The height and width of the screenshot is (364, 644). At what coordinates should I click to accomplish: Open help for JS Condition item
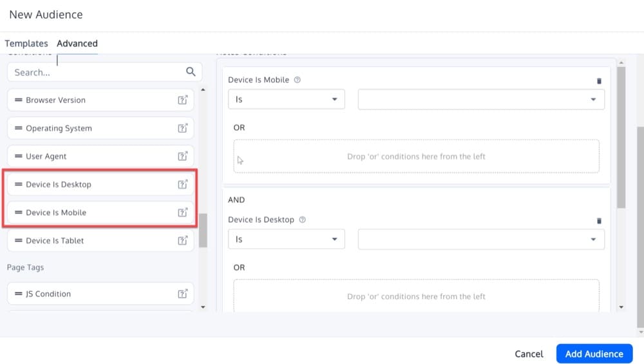click(182, 294)
